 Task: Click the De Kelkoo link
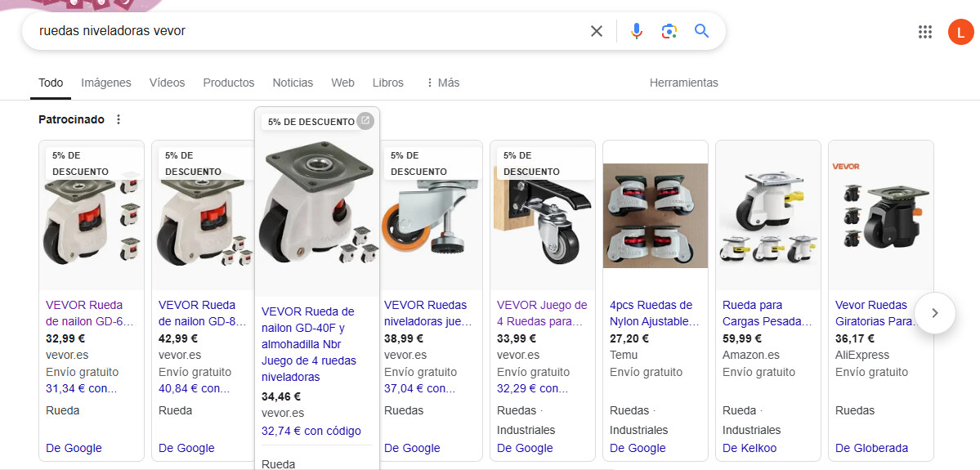[750, 448]
